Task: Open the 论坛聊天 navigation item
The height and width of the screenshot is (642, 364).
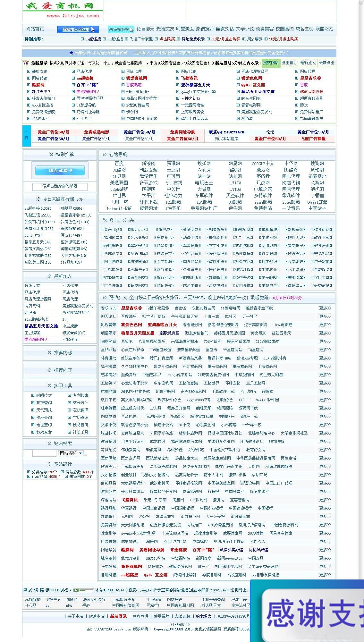Action: (145, 29)
